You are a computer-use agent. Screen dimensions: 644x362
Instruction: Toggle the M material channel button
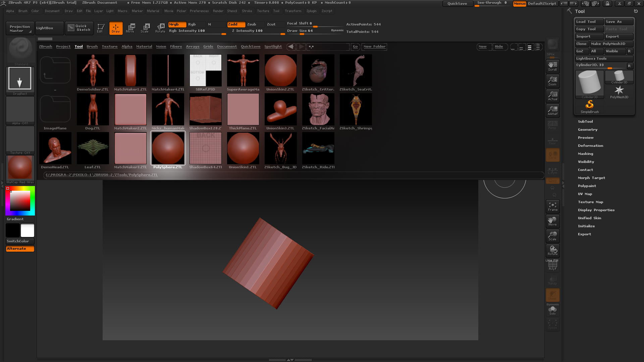pos(216,24)
